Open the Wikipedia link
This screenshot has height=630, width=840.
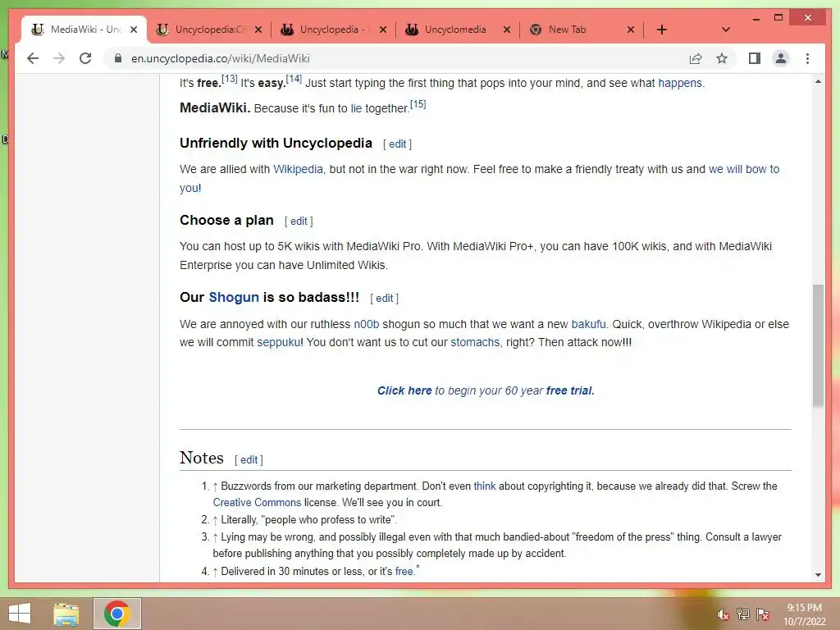(298, 169)
